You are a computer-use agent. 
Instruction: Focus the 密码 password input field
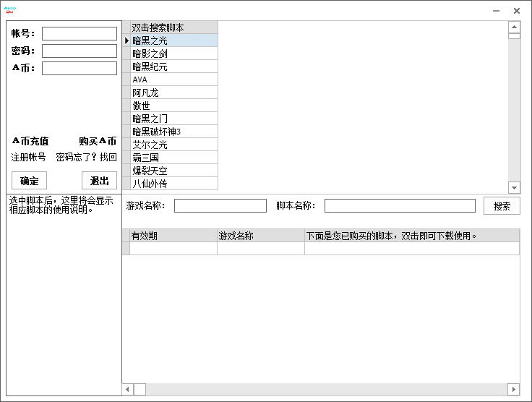point(80,51)
